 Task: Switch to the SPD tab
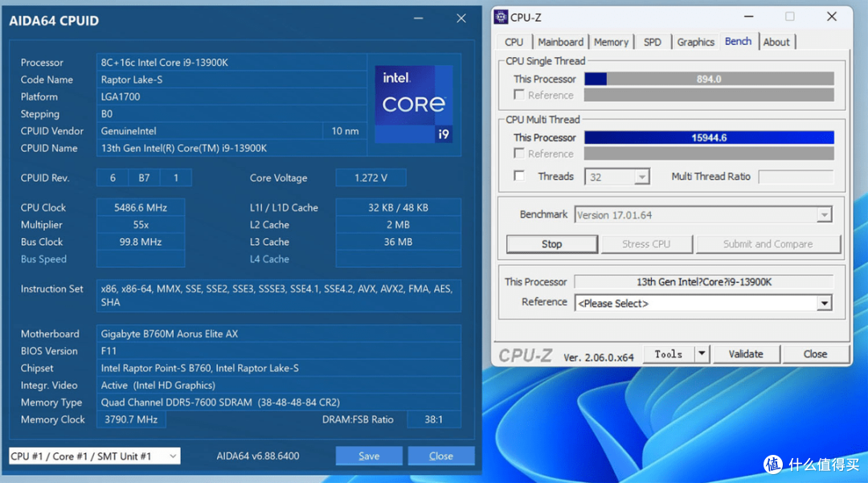[652, 42]
